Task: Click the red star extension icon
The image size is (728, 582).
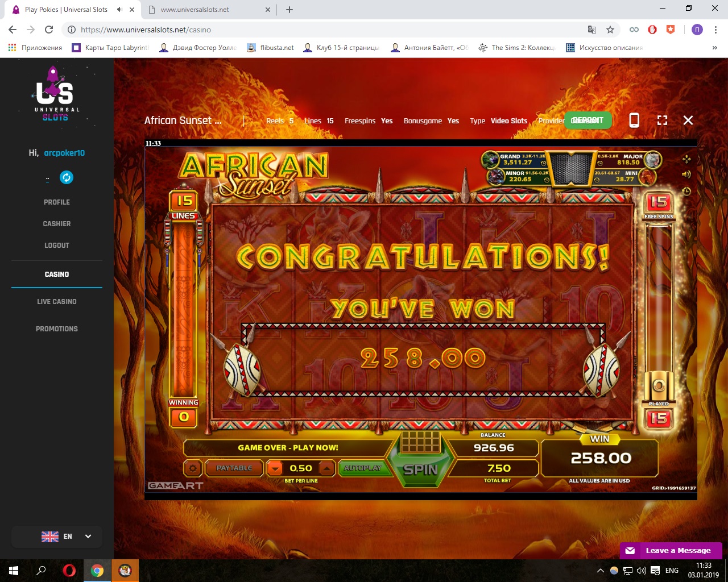Action: (671, 30)
